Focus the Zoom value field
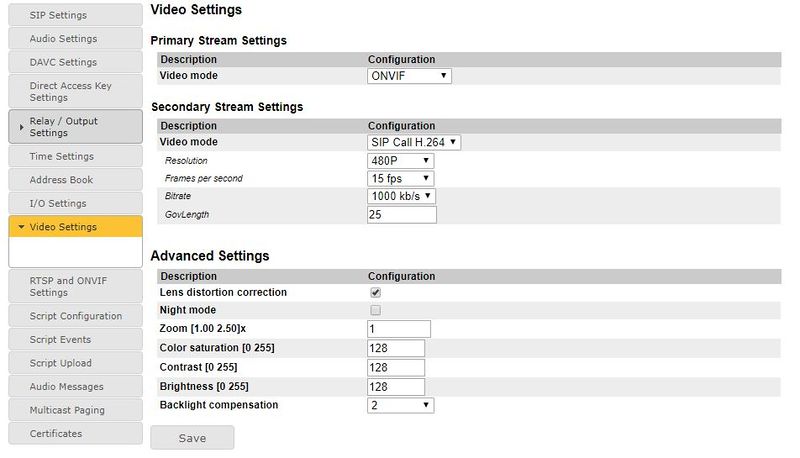 pos(399,329)
